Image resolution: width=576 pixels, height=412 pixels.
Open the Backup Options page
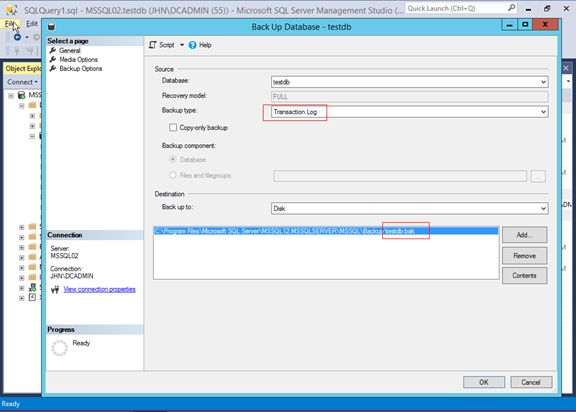tap(81, 69)
